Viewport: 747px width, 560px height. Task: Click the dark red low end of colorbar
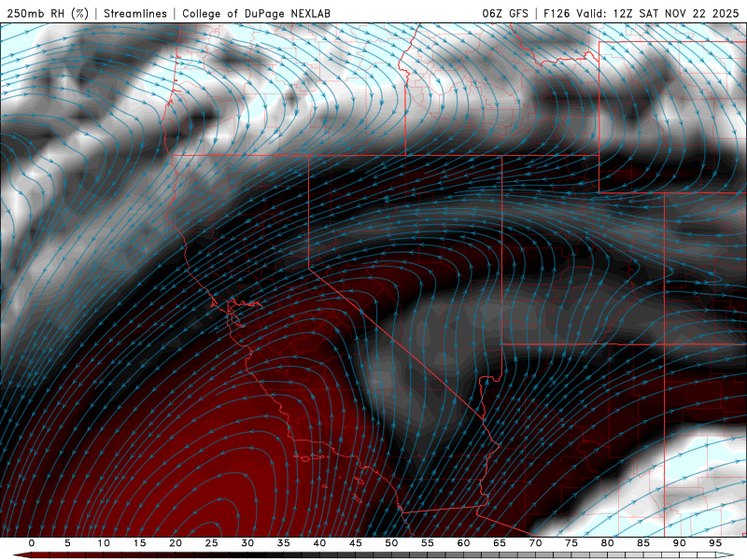tap(22, 555)
